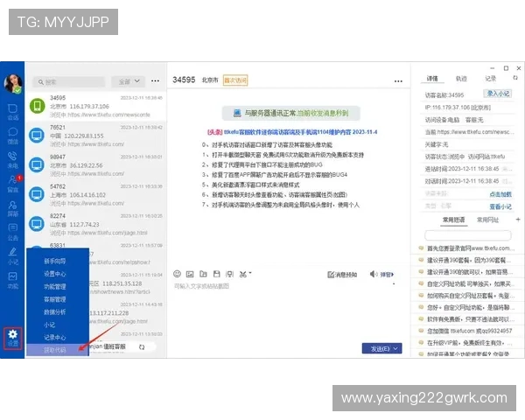This screenshot has height=420, width=525.
Task: Click monitor device icon of visitor 98947
Action: click(x=37, y=165)
